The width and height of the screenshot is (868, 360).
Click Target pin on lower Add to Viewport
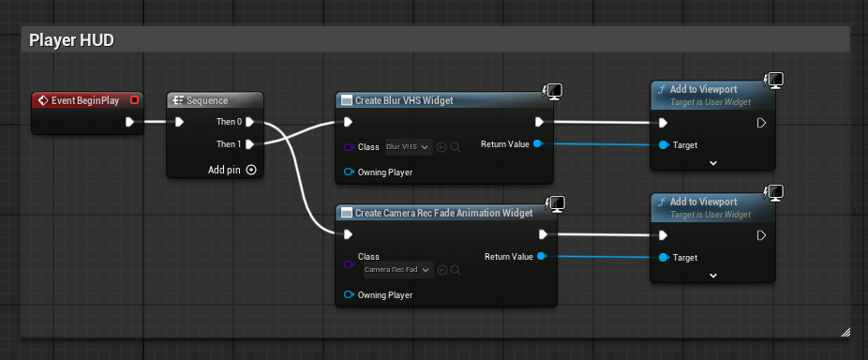click(x=665, y=258)
